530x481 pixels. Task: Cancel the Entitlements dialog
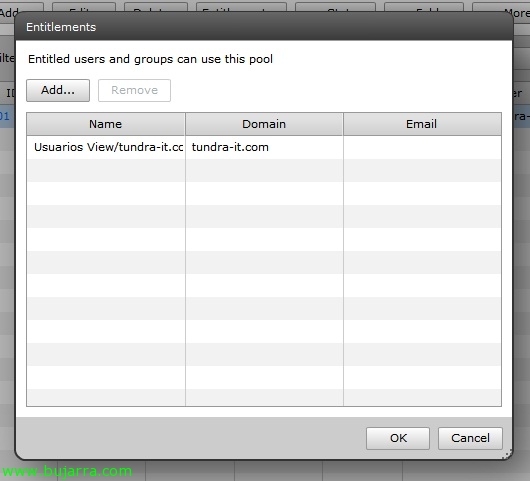(x=470, y=438)
